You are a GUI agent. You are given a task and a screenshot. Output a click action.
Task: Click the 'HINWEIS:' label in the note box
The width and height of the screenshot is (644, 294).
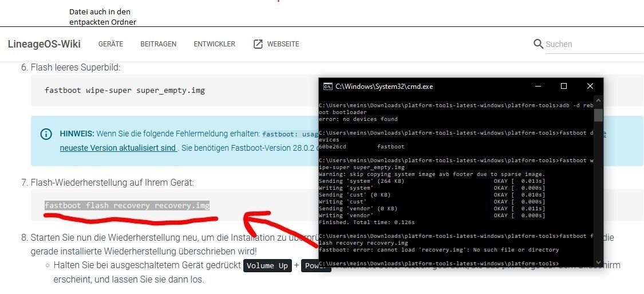tap(77, 134)
